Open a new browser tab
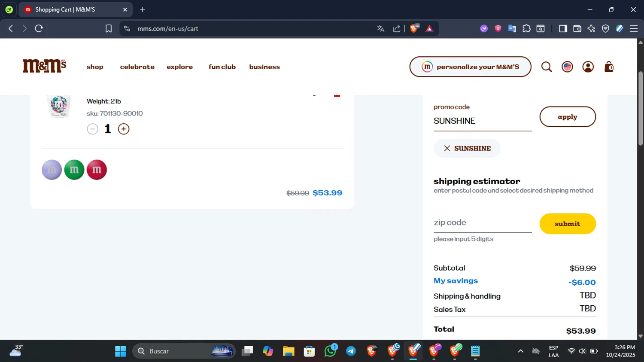The height and width of the screenshot is (362, 644). pyautogui.click(x=143, y=9)
